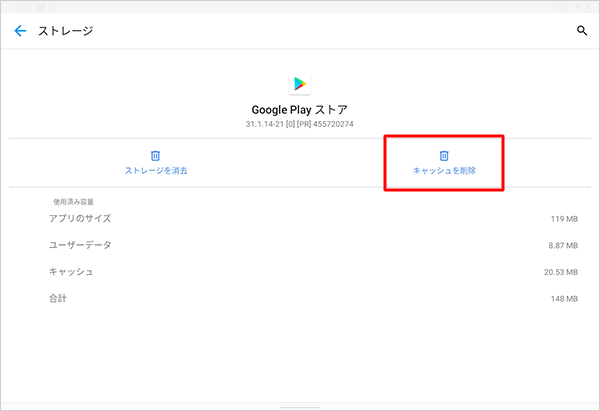Tap the trash icon above キャッシュを削除
The image size is (600, 411).
click(444, 155)
